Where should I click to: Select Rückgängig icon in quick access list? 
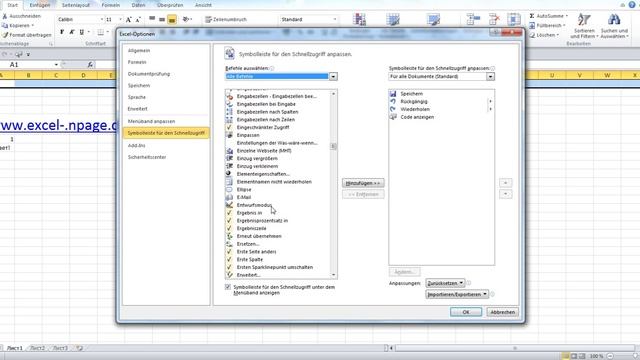(393, 101)
